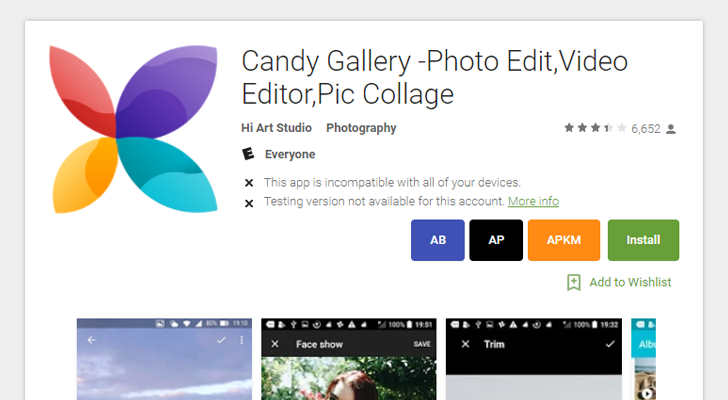Click the back arrow in the first screenshot

click(x=91, y=341)
